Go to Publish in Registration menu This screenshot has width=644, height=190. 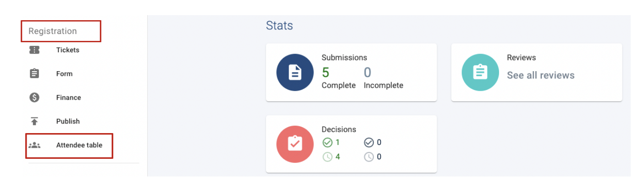[68, 121]
